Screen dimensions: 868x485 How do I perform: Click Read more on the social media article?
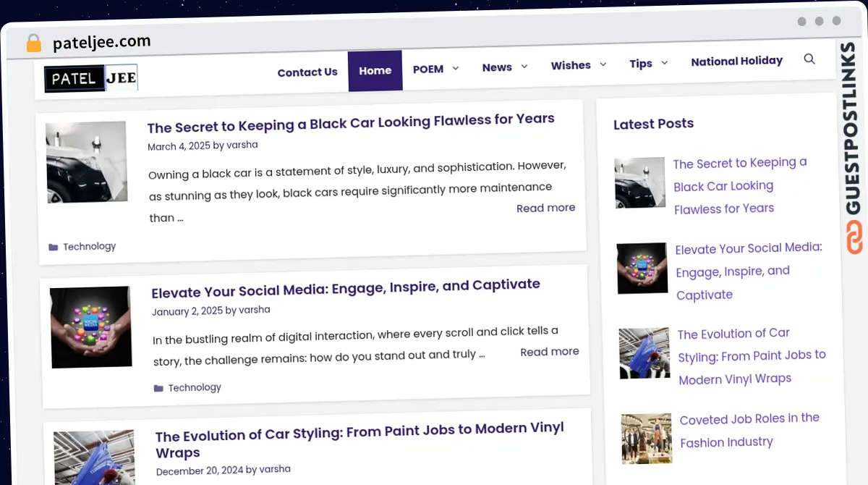tap(549, 352)
